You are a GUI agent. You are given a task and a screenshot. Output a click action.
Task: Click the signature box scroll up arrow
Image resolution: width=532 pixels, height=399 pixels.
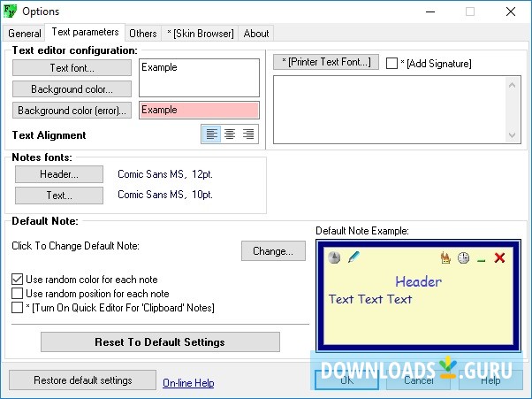click(x=513, y=85)
